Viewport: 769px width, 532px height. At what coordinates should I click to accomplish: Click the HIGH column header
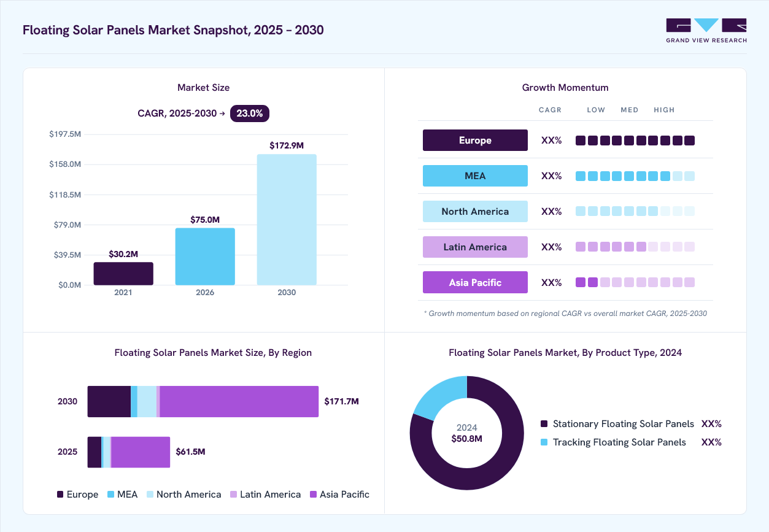(664, 110)
